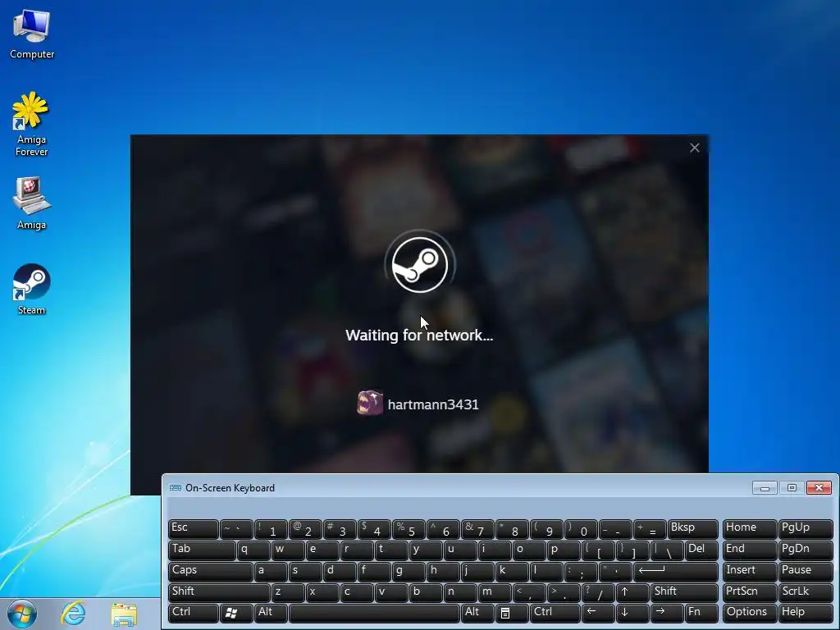The height and width of the screenshot is (630, 840).
Task: Open Windows Explorer from the taskbar
Action: 124,614
